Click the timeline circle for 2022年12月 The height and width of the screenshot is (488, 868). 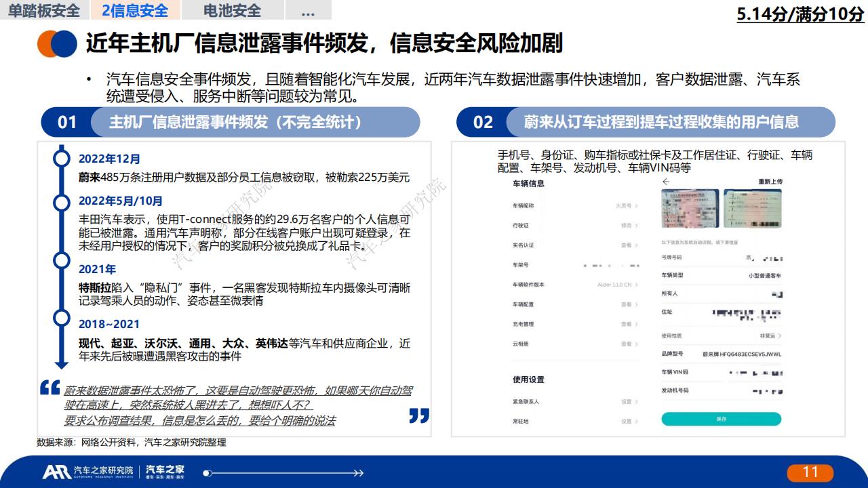pos(62,159)
